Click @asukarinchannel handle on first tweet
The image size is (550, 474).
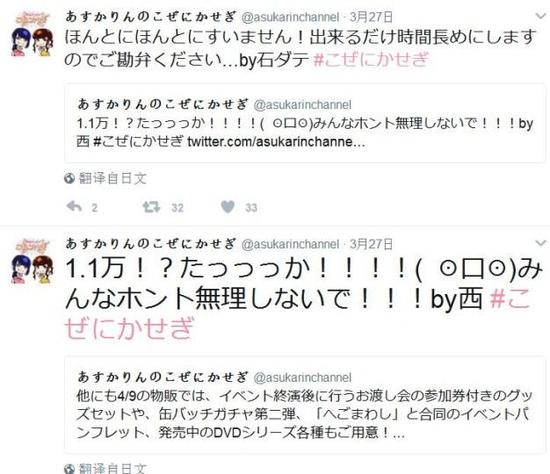tap(290, 17)
